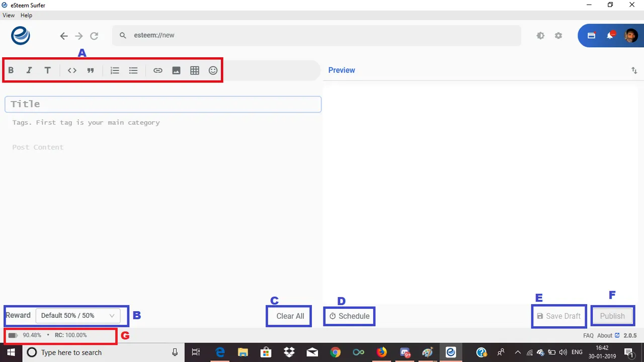Go forward with the right arrow
The image size is (644, 362).
[78, 36]
